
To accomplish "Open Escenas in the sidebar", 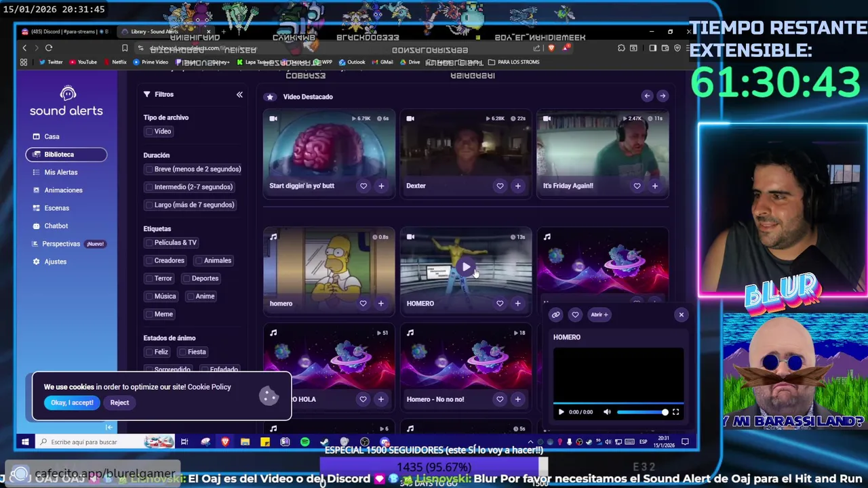I will pyautogui.click(x=56, y=208).
